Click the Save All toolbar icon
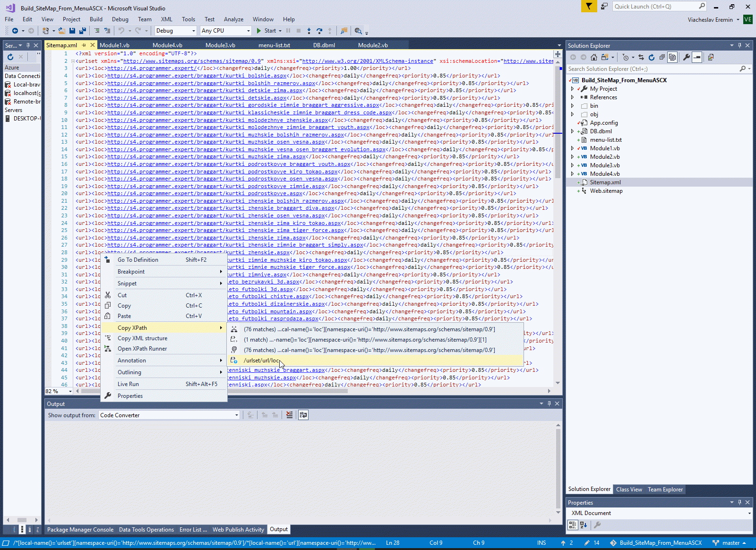The width and height of the screenshot is (756, 550). (x=83, y=31)
